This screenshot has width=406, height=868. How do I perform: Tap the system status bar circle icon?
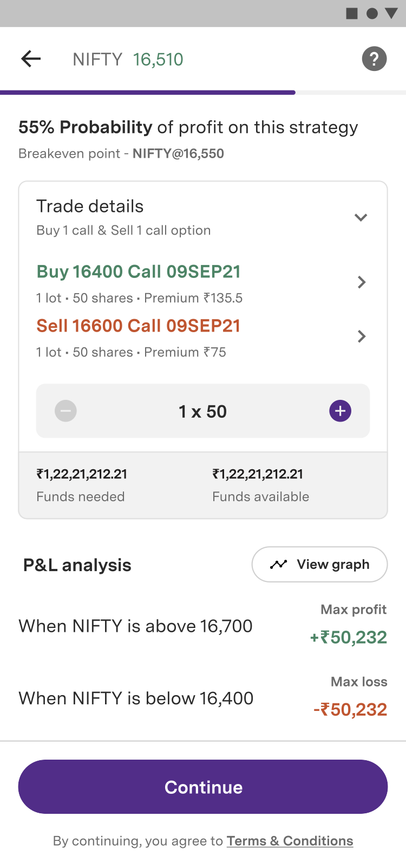[x=372, y=14]
